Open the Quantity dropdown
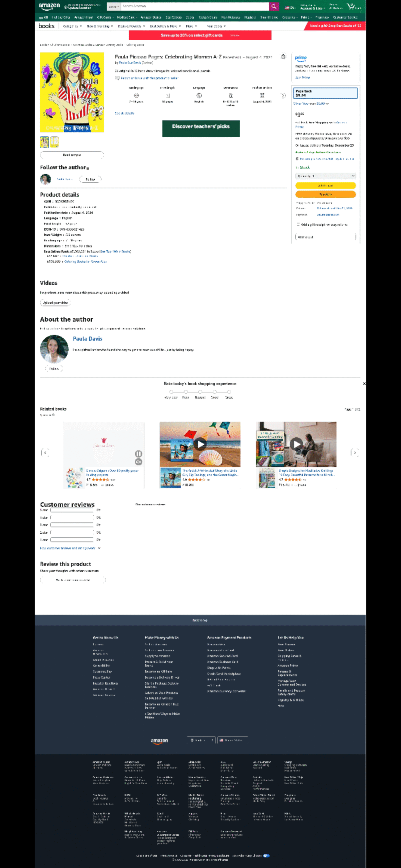The width and height of the screenshot is (401, 868). 325,176
